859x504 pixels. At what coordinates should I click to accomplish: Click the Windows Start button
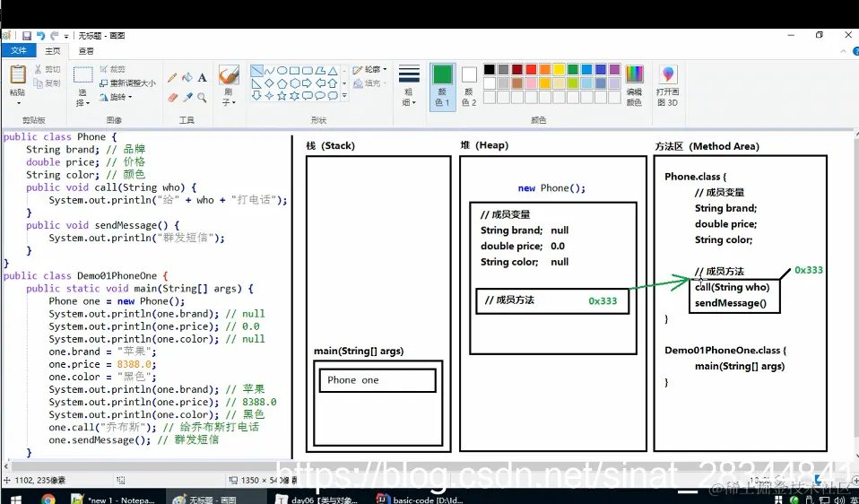(14, 500)
